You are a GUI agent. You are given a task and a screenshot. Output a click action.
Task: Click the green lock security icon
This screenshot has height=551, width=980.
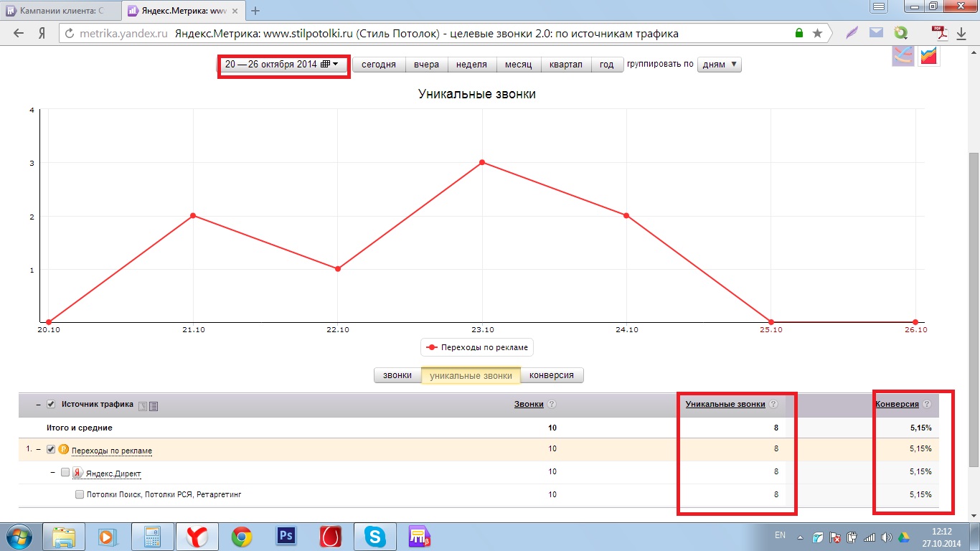799,33
